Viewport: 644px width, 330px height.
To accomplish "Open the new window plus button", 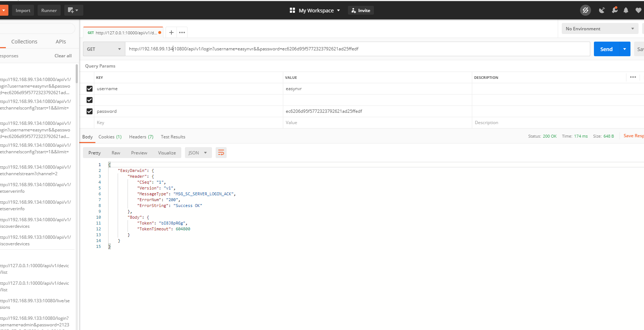I will 73,10.
